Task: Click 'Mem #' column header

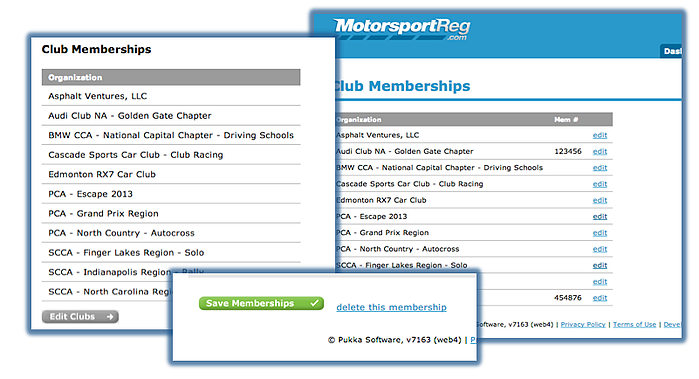Action: tap(566, 119)
